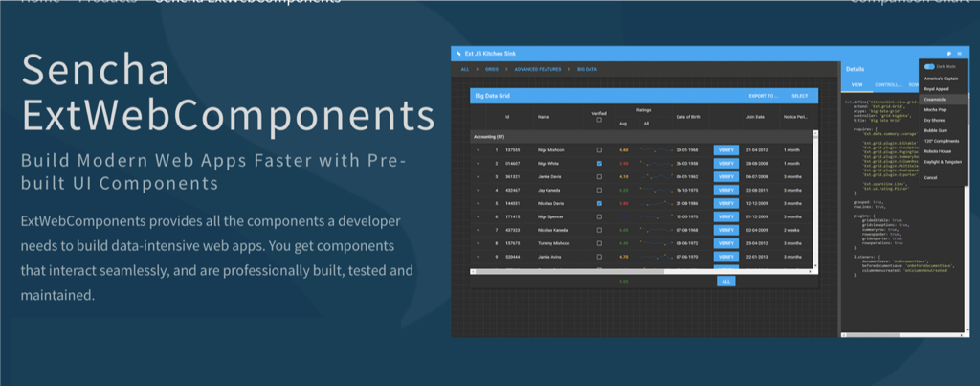Expand row 5 for Nicolas Davis

click(x=479, y=203)
